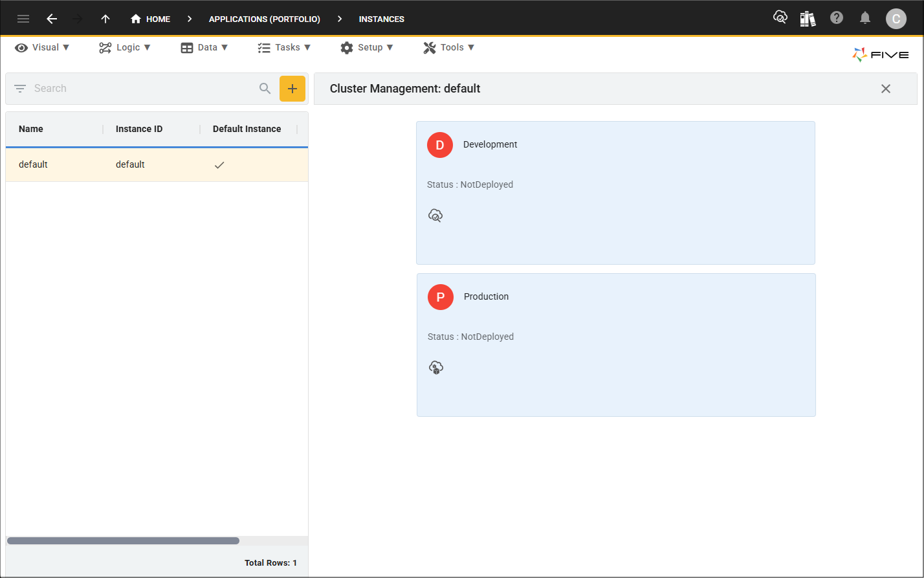
Task: Click the instance list search field
Action: point(142,88)
